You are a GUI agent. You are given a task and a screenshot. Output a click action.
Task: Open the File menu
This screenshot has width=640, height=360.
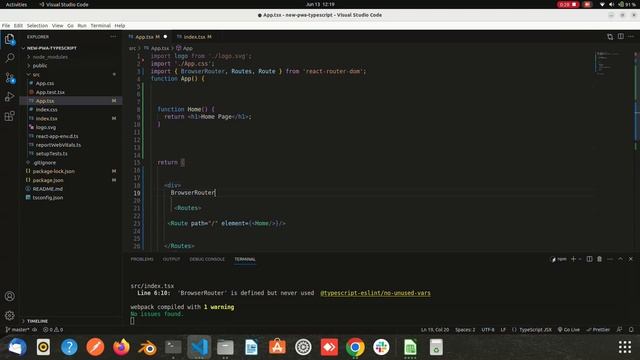6,25
